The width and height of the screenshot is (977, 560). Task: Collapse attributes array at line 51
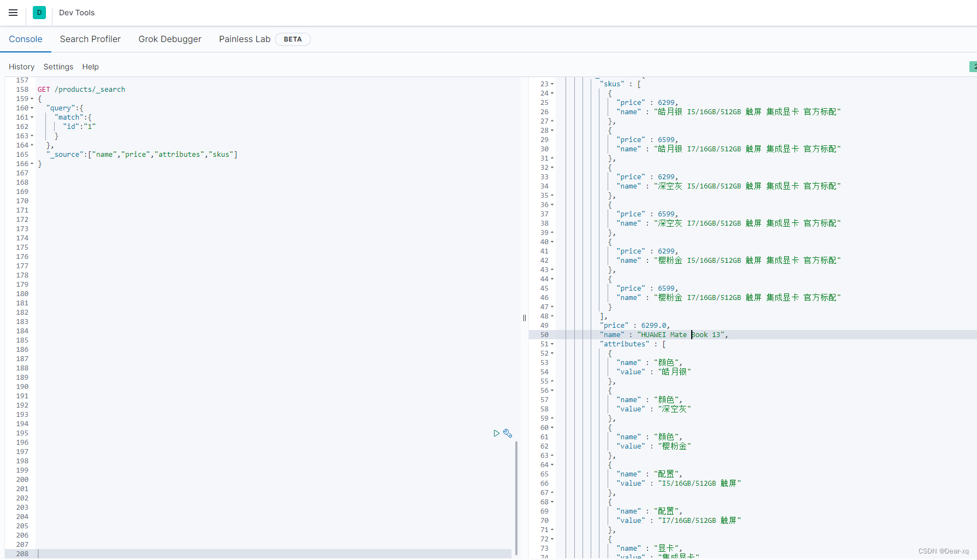(552, 344)
